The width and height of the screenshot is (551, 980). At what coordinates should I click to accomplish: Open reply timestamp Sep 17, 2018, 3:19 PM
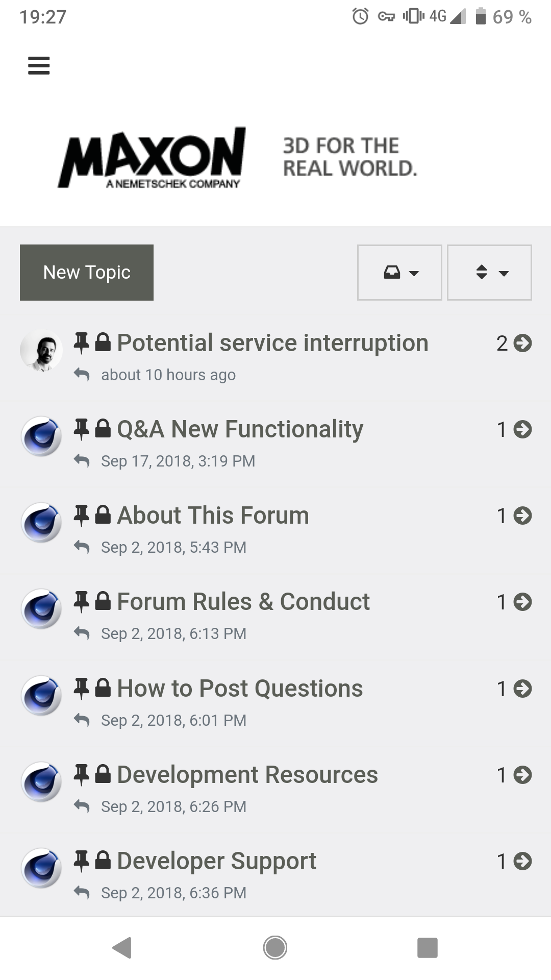tap(178, 461)
